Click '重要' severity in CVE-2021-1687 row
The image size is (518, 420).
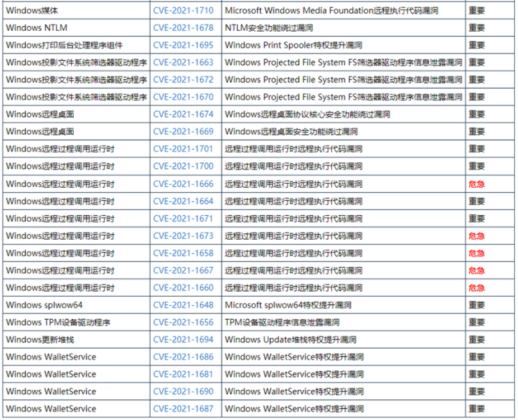pyautogui.click(x=476, y=409)
